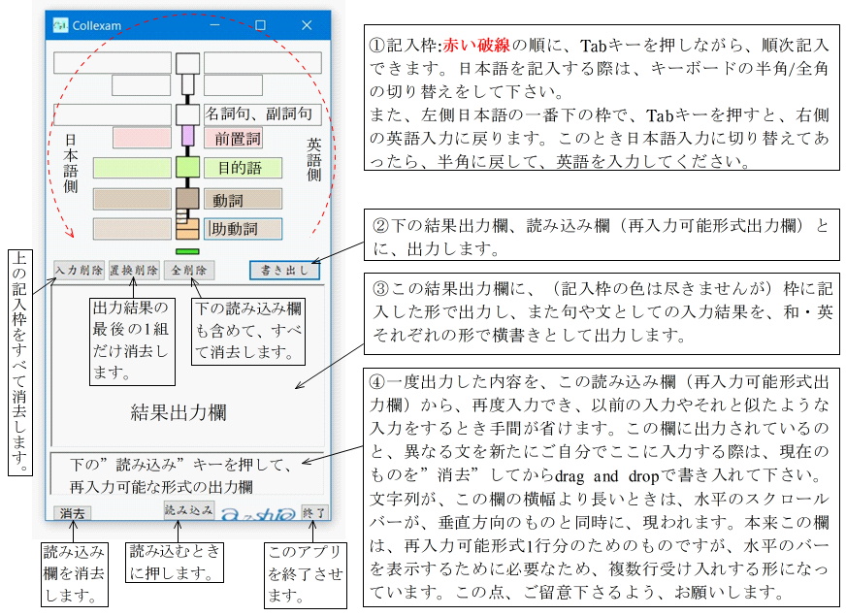Click the English 動詞 input field
Viewport: 846px width, 616px height.
[x=243, y=199]
